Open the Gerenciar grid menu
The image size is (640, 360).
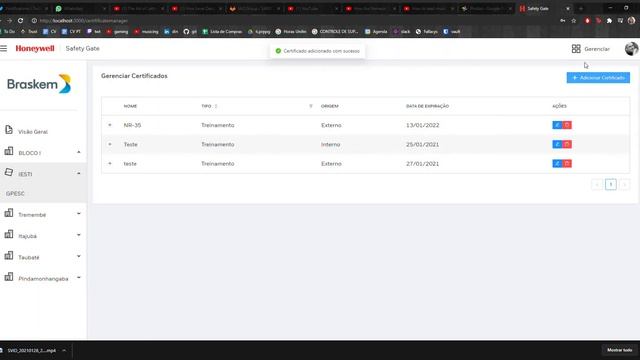tap(591, 49)
